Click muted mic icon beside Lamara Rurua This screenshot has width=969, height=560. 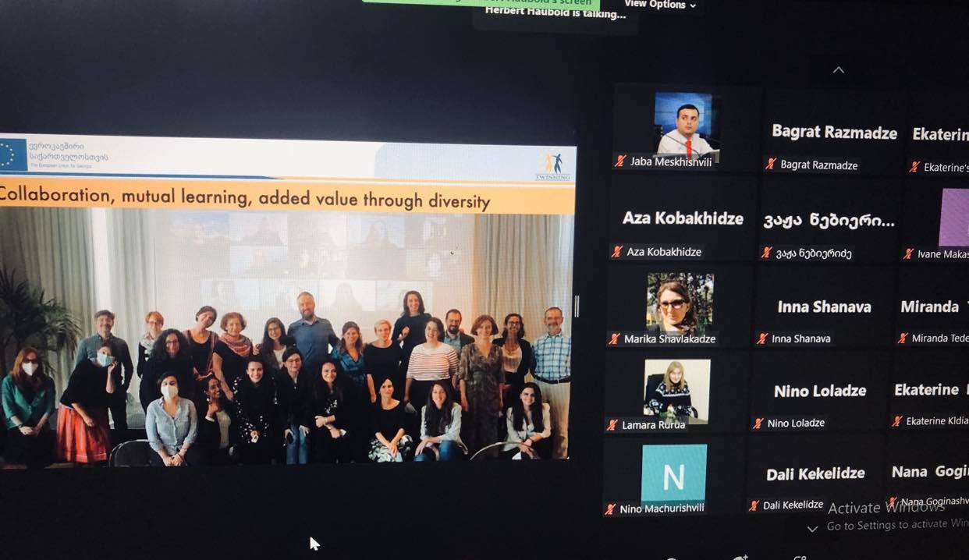coord(612,425)
